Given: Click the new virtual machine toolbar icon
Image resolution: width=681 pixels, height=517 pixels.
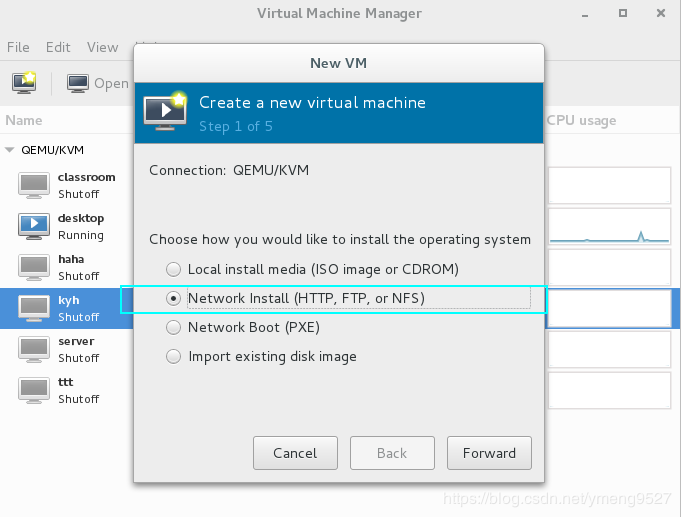Looking at the screenshot, I should (24, 83).
